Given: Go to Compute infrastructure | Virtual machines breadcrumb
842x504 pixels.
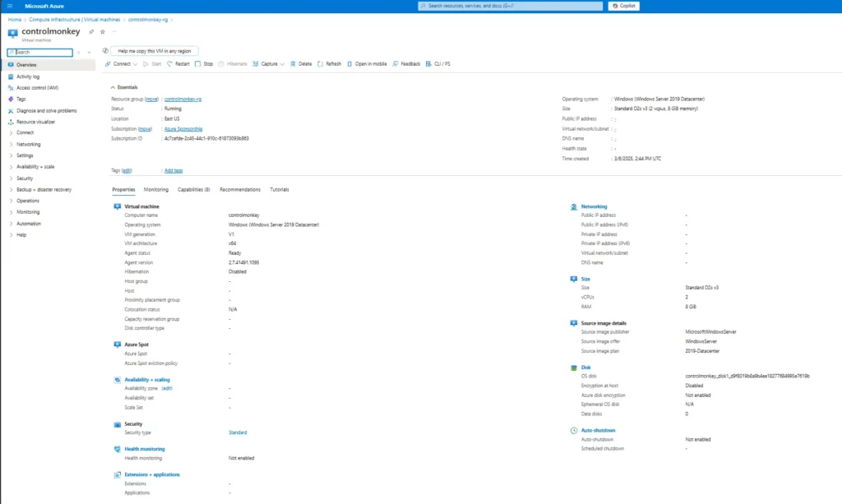Looking at the screenshot, I should coord(75,20).
